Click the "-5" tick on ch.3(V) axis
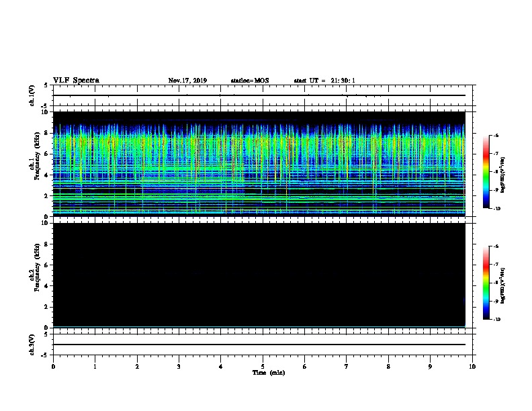The height and width of the screenshot is (411, 532). pos(46,355)
